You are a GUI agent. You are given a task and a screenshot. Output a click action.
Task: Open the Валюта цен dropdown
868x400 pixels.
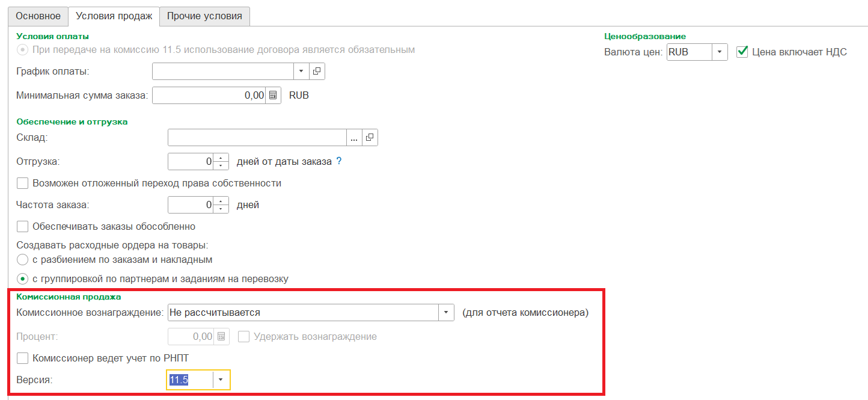pyautogui.click(x=720, y=52)
